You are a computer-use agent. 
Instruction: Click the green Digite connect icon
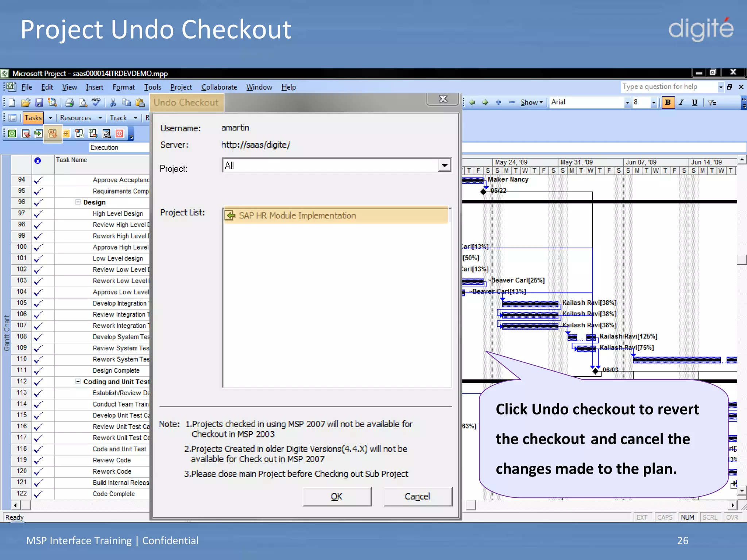[12, 133]
